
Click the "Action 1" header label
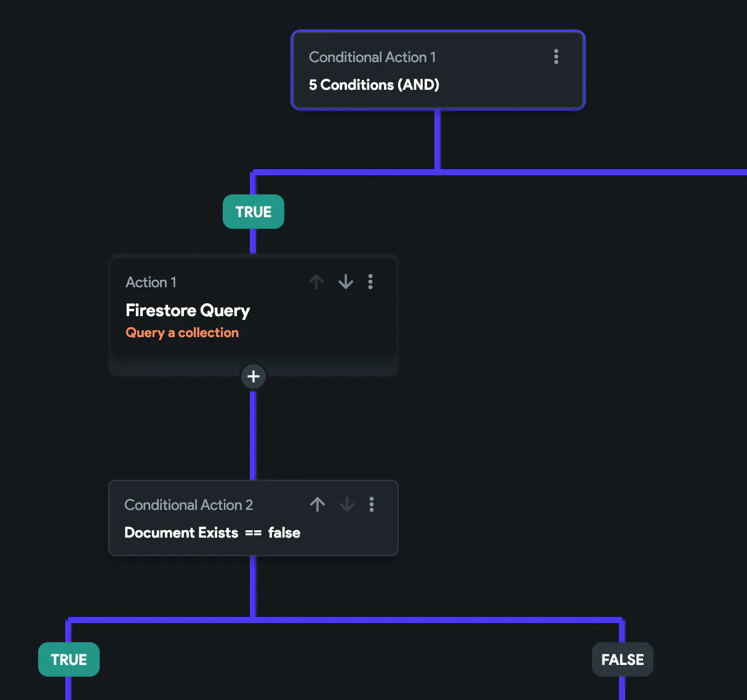pos(151,282)
